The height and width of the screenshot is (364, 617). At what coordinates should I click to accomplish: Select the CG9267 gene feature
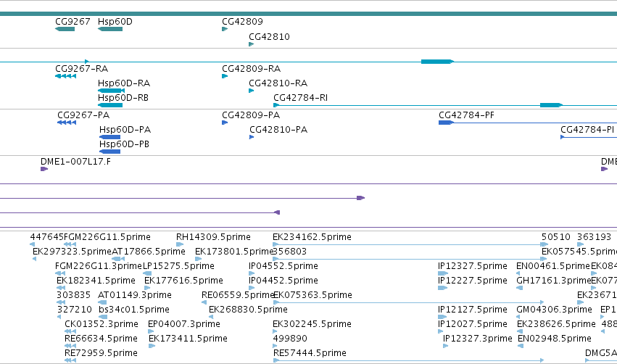click(x=65, y=29)
